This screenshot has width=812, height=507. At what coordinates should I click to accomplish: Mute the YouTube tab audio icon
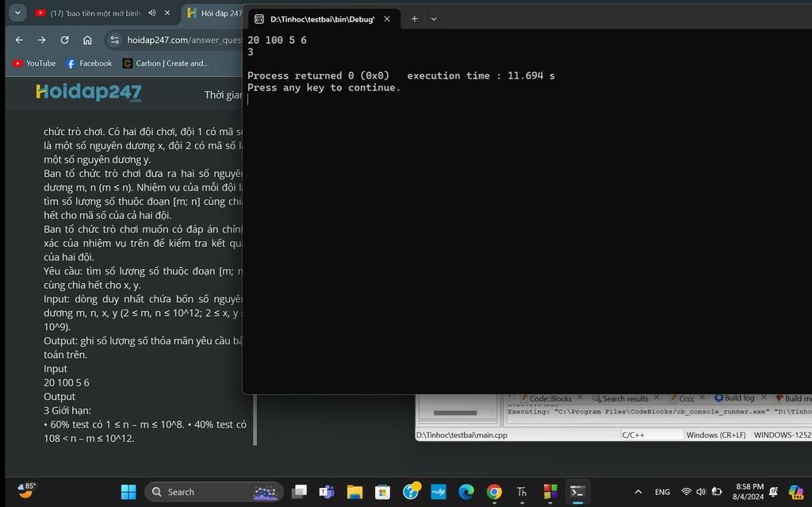click(151, 13)
